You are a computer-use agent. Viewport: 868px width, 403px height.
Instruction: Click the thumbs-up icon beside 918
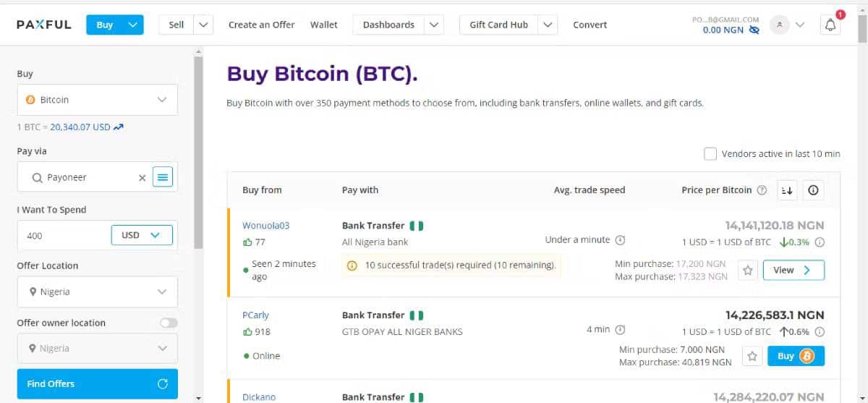point(247,332)
